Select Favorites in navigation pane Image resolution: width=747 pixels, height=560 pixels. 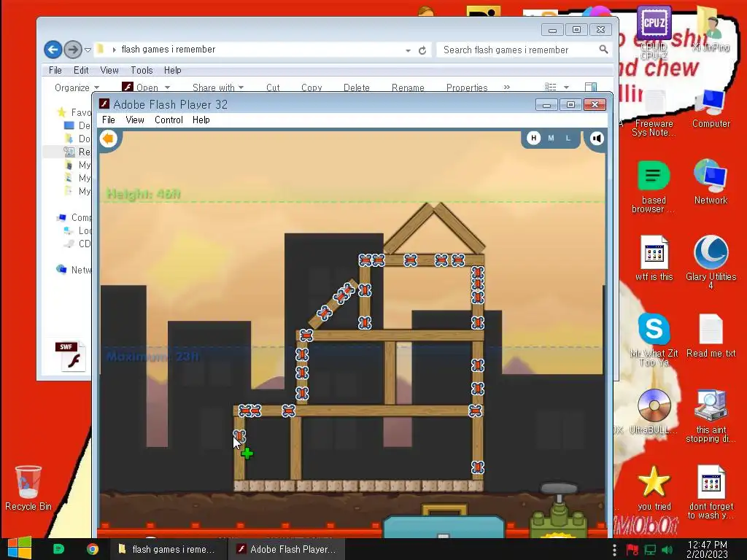pos(75,112)
